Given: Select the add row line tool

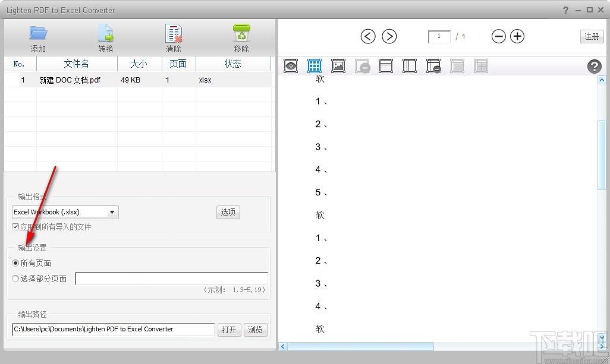Looking at the screenshot, I should 385,66.
